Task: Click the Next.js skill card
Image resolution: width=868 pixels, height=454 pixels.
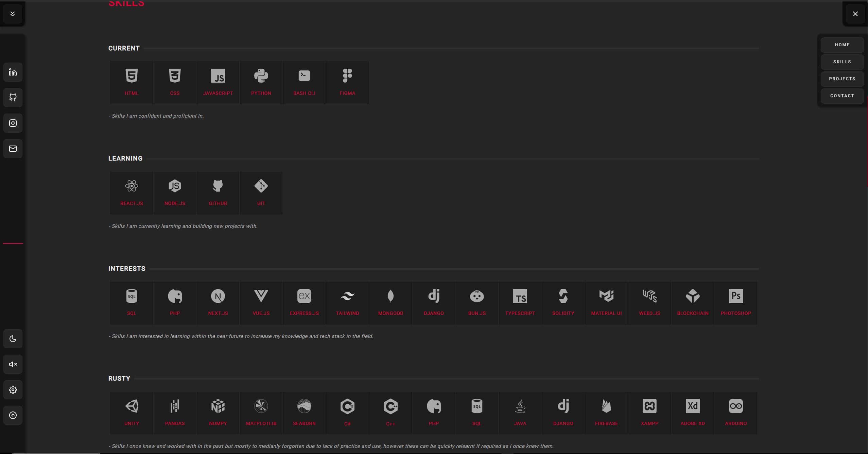Action: pos(218,303)
